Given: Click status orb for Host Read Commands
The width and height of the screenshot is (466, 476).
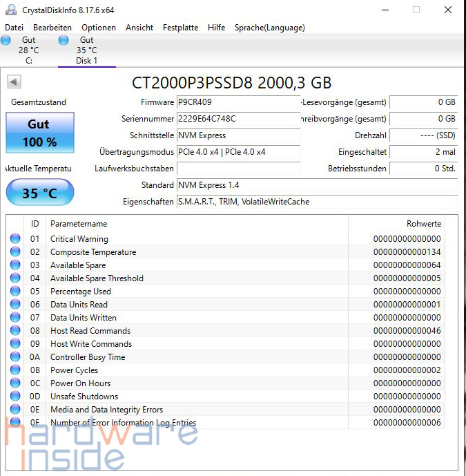Looking at the screenshot, I should (15, 330).
